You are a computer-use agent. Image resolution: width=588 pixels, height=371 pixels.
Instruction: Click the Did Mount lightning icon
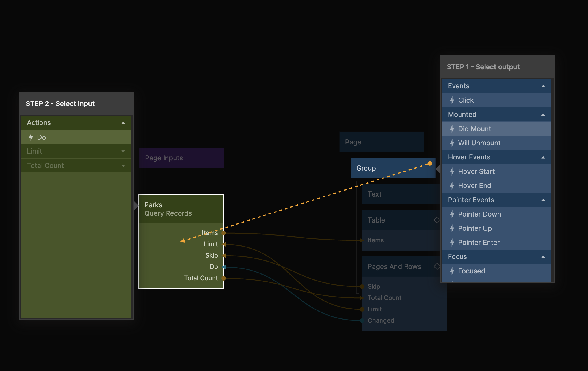[x=452, y=129]
